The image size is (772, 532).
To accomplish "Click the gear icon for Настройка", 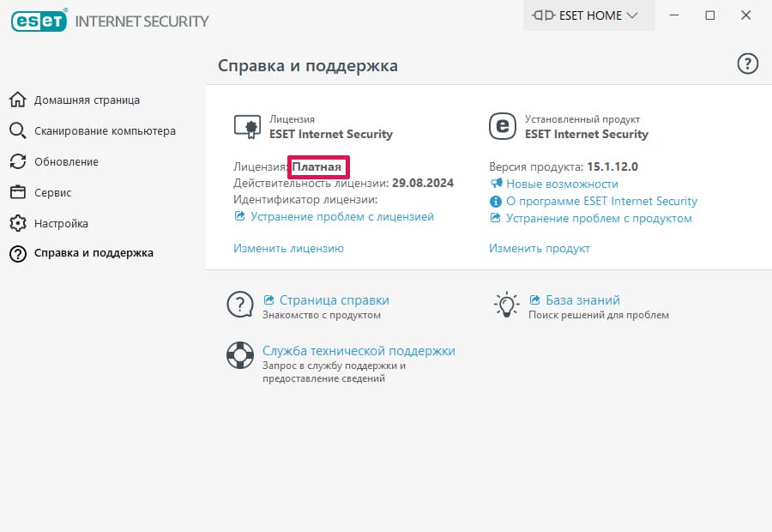I will click(18, 223).
